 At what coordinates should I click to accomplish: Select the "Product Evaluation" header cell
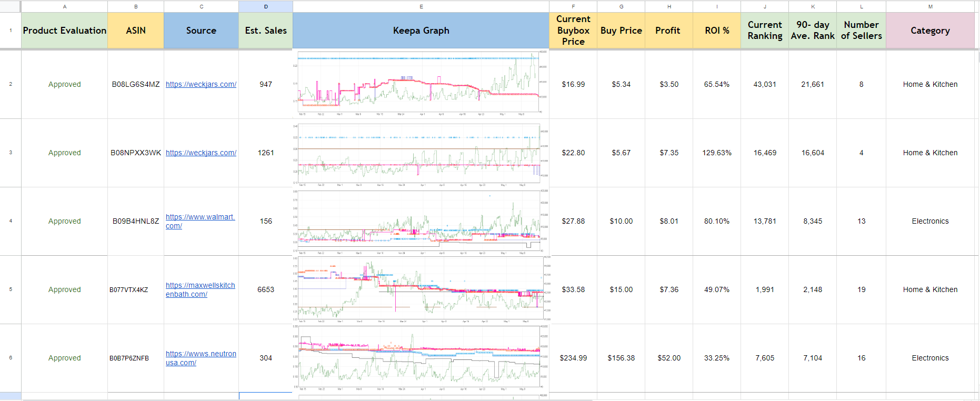click(x=64, y=31)
